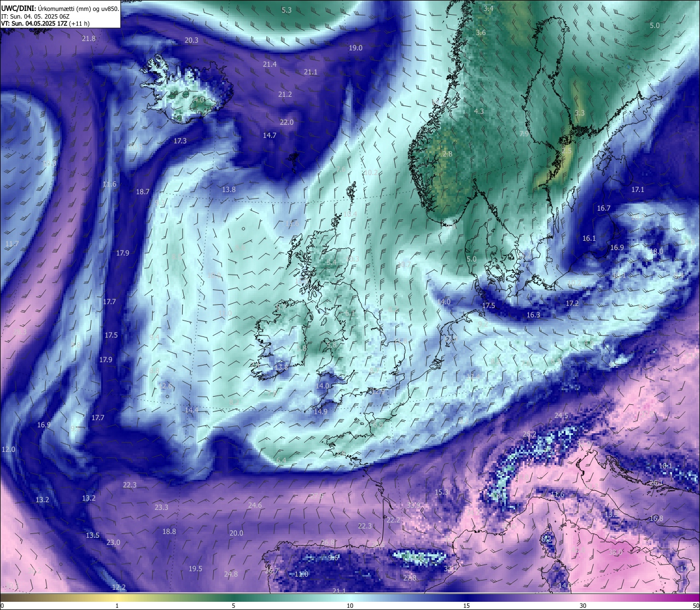Click the 23.3 value label
Screen dimensions: 700x610
pos(161,508)
